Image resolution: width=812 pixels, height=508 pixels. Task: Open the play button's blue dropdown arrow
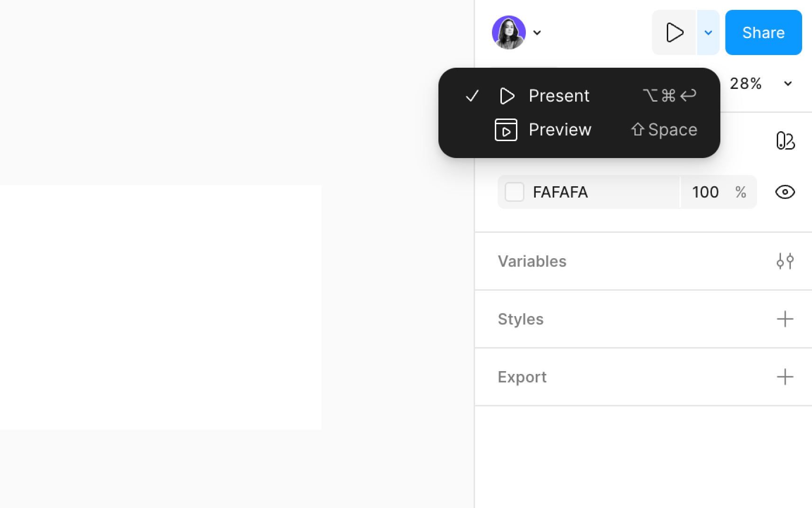click(708, 32)
